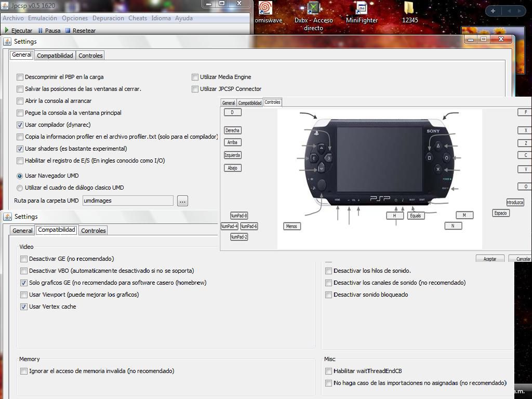This screenshot has width=532, height=399.
Task: Open the Archivo menu
Action: 13,18
